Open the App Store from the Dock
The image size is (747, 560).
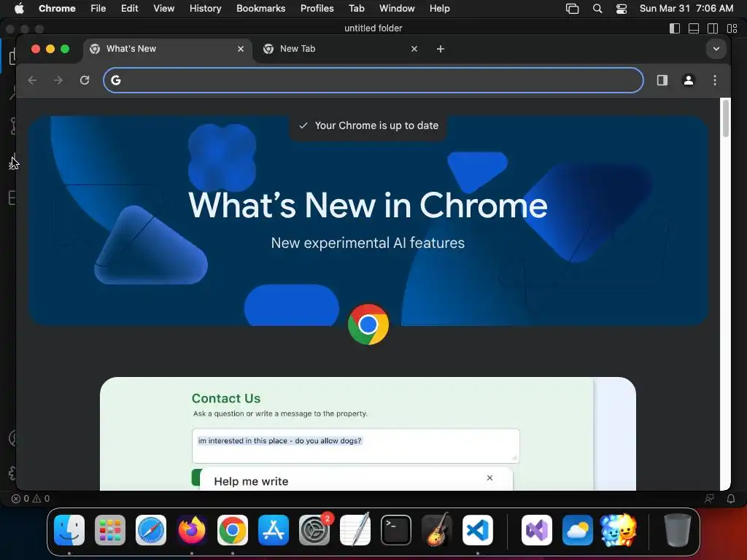tap(274, 530)
